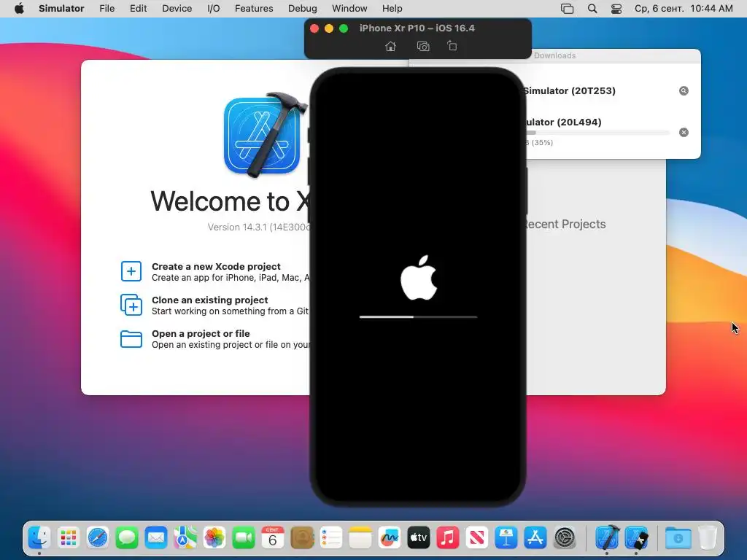The width and height of the screenshot is (747, 560).
Task: Open the I/O menu
Action: 214,9
